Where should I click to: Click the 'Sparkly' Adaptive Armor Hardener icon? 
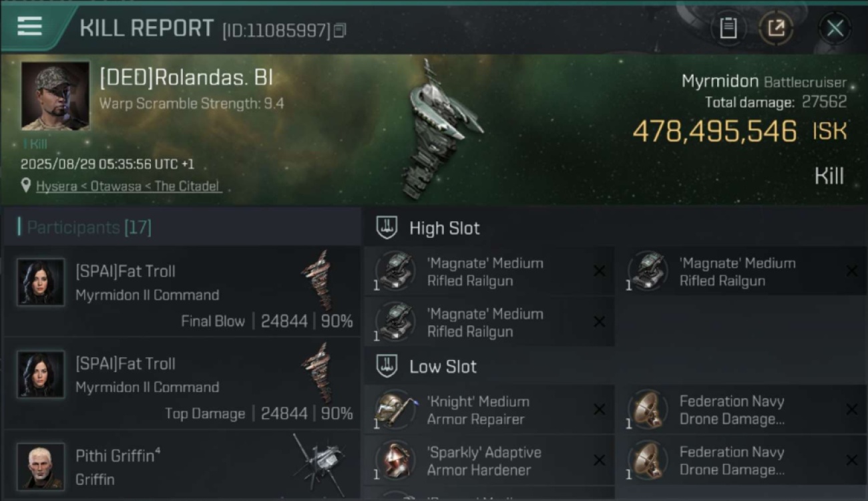point(396,460)
